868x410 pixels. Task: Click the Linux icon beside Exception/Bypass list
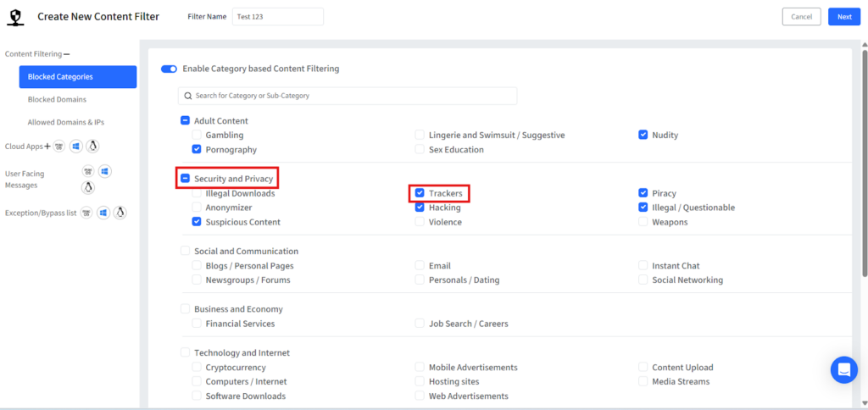click(120, 213)
